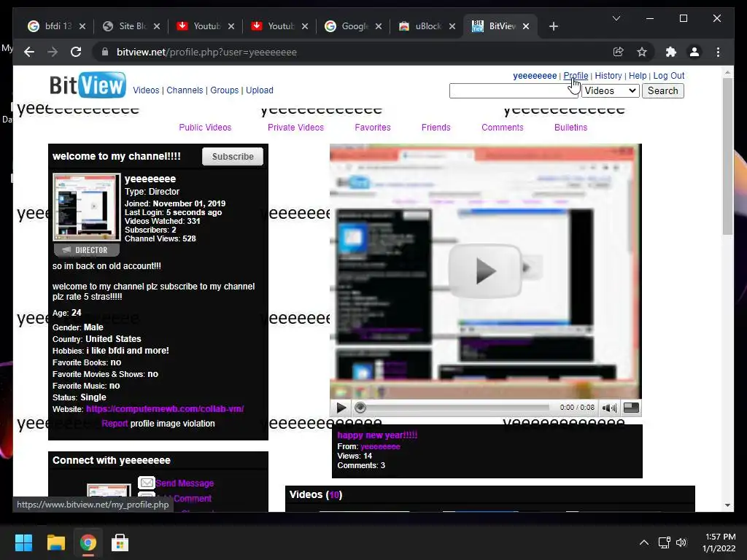747x560 pixels.
Task: Open the Chrome profile avatar menu
Action: point(694,52)
